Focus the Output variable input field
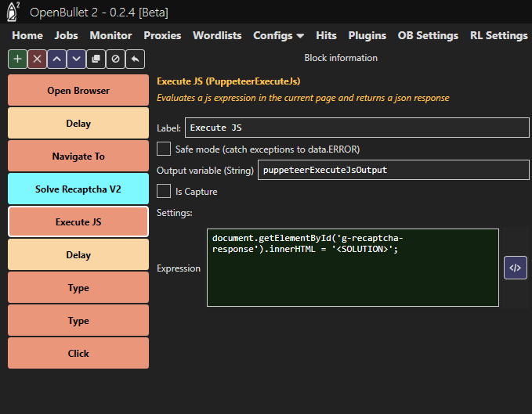Viewport: 532px width, 414px height. click(x=393, y=170)
